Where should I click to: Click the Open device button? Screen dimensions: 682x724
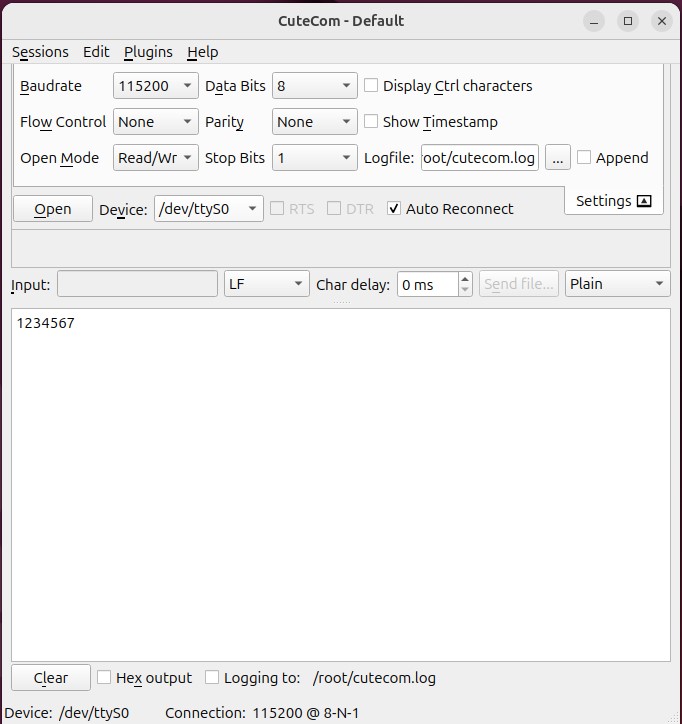tap(53, 209)
